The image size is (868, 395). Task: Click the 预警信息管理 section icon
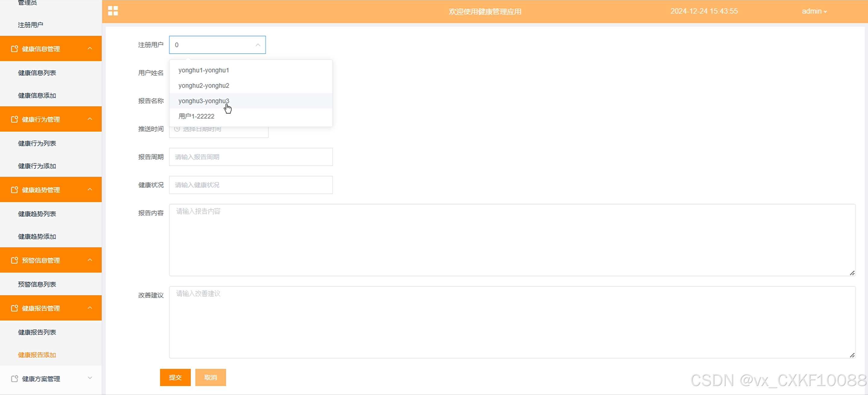(14, 260)
